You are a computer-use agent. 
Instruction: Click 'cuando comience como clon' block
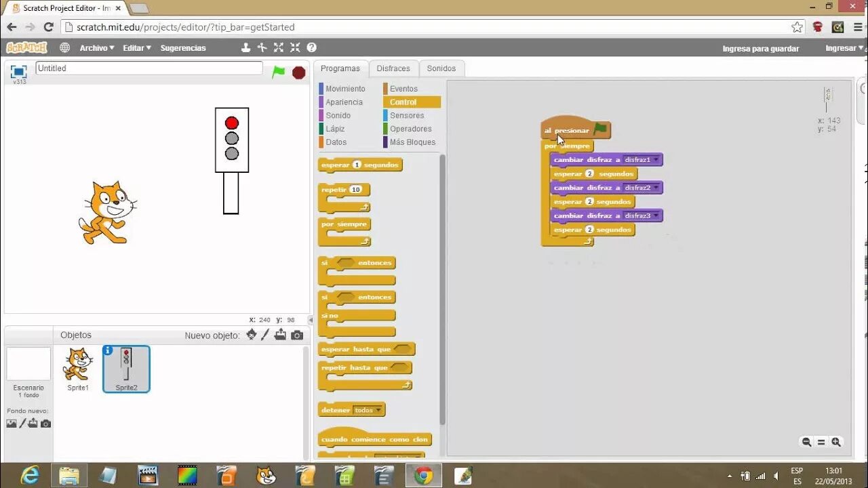point(374,439)
